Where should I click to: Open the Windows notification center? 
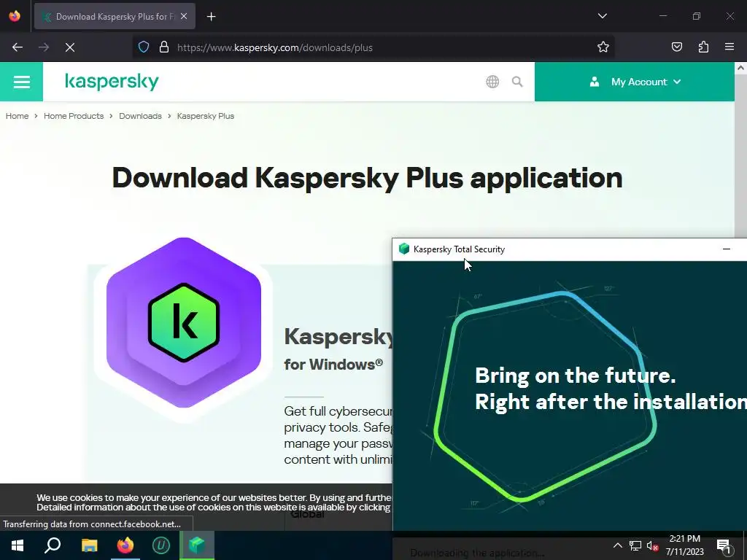(x=724, y=545)
